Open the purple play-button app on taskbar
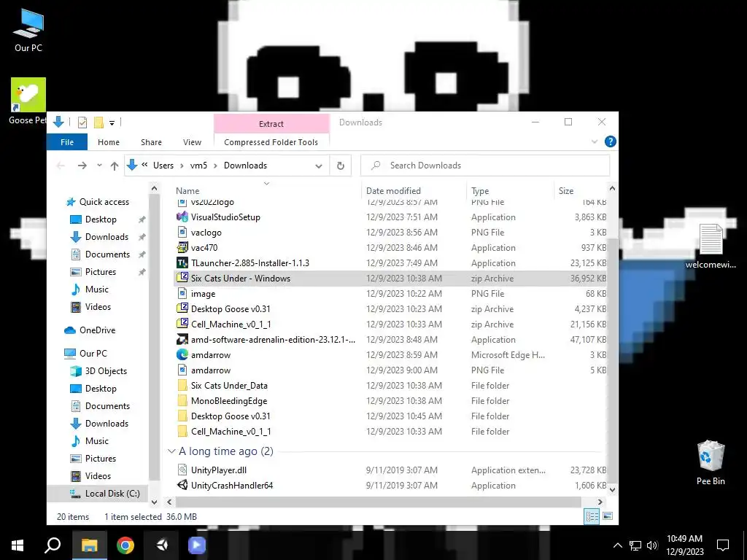Screen dimensions: 747x560 coord(197,545)
